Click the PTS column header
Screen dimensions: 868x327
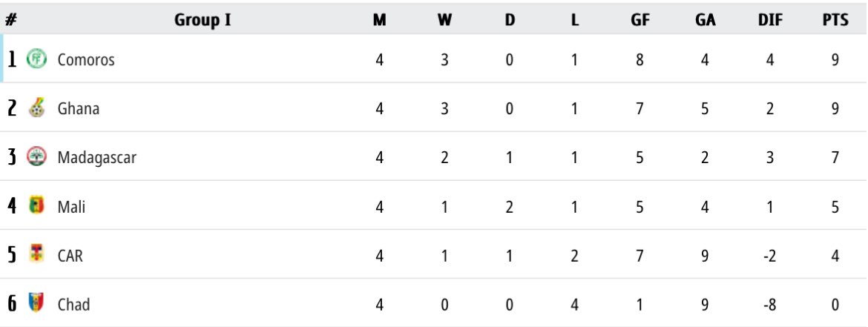[x=835, y=21]
